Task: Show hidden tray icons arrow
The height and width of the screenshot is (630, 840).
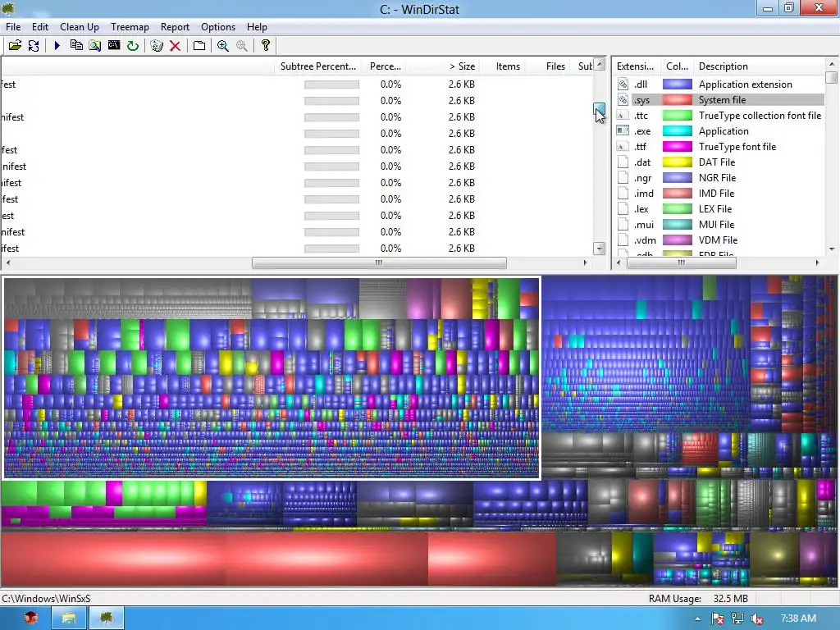Action: (697, 619)
